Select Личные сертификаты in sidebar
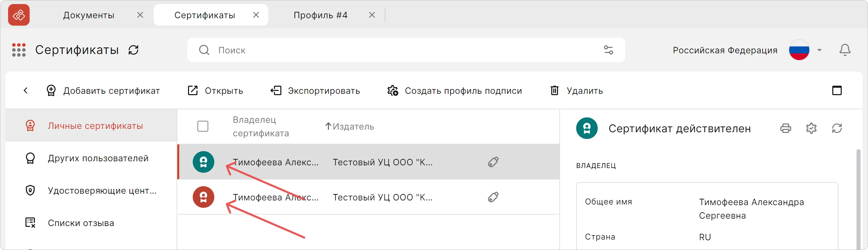This screenshot has height=250, width=868. (91, 126)
